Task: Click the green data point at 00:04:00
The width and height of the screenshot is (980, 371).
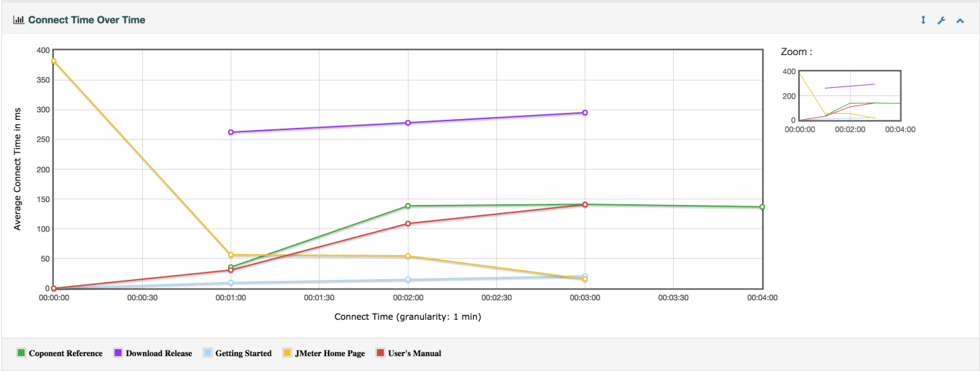Action: click(762, 207)
